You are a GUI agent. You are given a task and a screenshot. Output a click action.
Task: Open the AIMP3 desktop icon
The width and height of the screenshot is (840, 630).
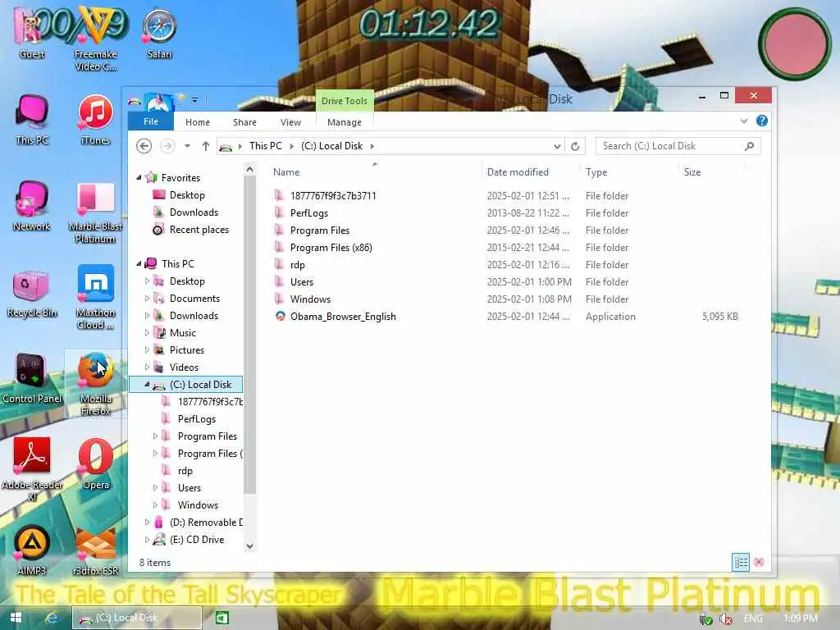pos(32,550)
